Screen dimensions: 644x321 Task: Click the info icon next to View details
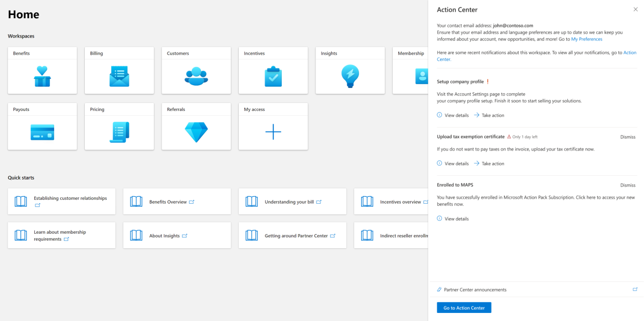tap(440, 115)
